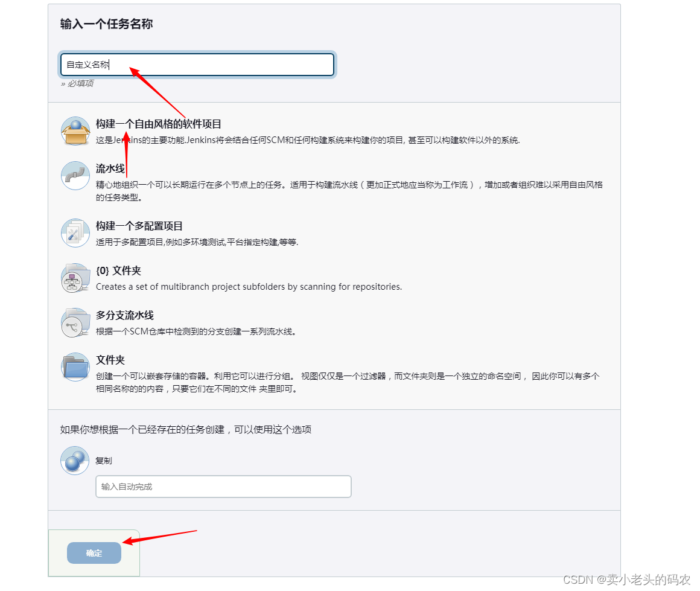Click the 输入自动完成 copy-from field
Screen dimensions: 700x591
(223, 487)
